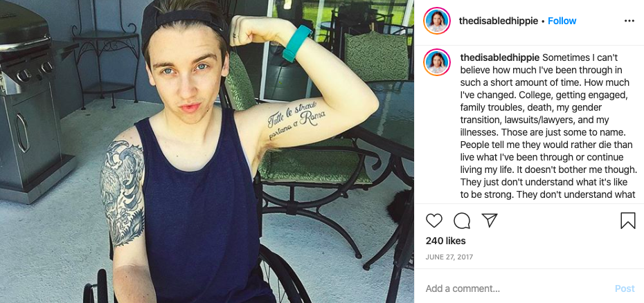Open the June 27, 2017 timestamp link

449,257
